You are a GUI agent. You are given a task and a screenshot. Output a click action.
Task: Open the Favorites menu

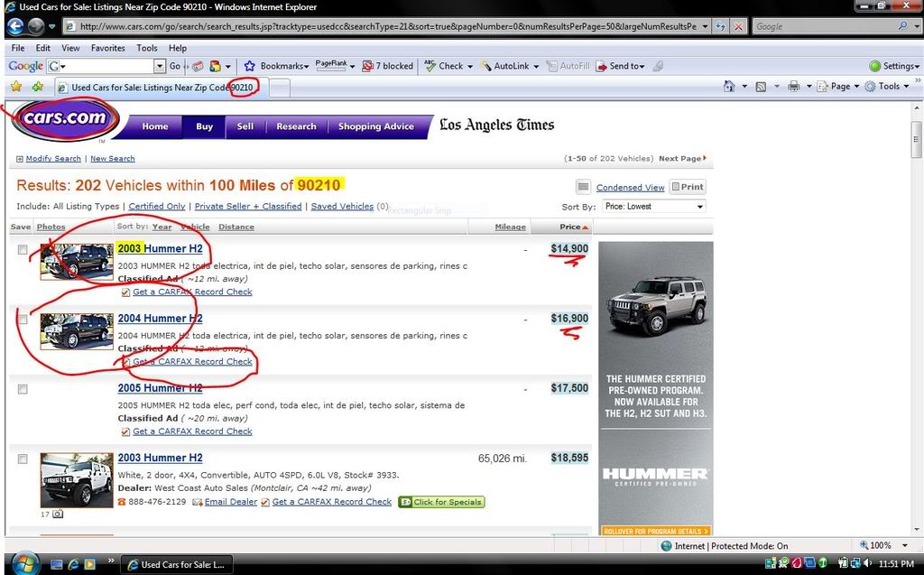point(108,48)
